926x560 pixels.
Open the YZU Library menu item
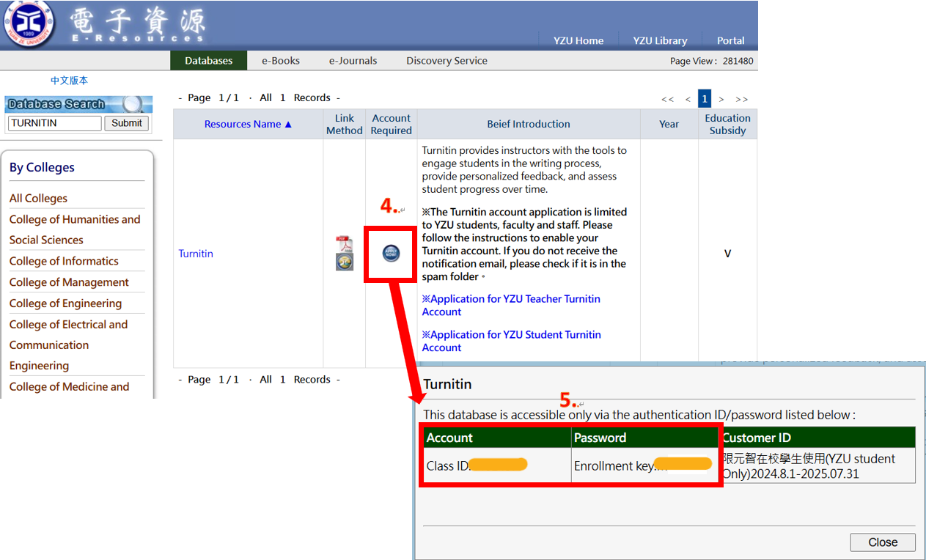click(659, 41)
